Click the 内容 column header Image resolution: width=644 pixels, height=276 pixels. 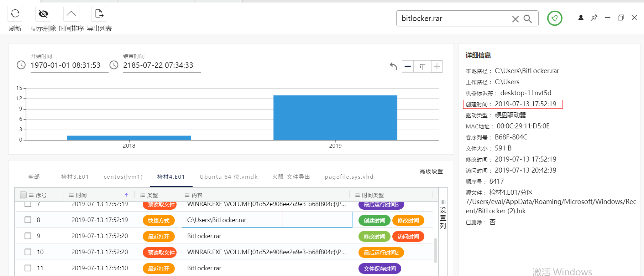point(197,195)
